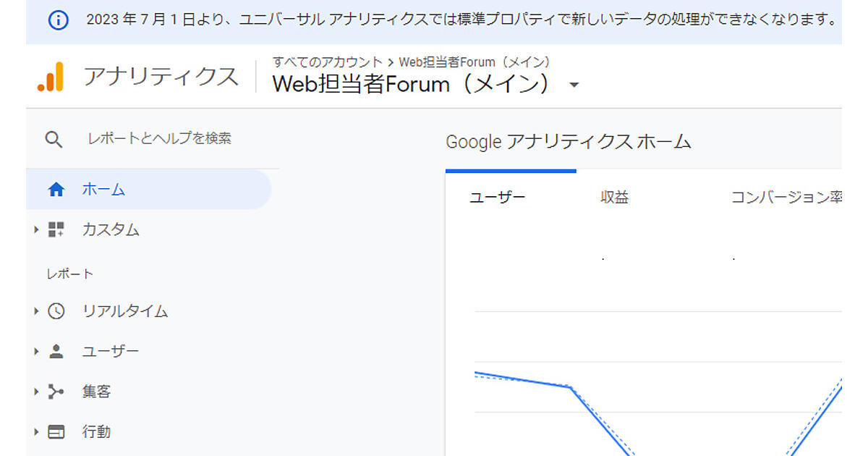Viewport: 868px width, 456px height.
Task: Click the Custom dashboard grid icon
Action: pyautogui.click(x=56, y=230)
